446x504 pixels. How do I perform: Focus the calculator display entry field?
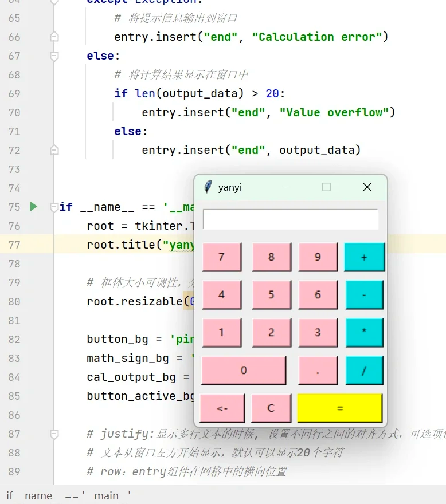[291, 219]
